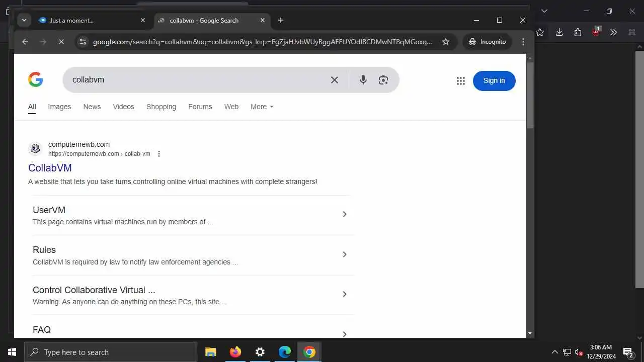
Task: Click Firefox tab list dropdown arrow
Action: click(544, 11)
